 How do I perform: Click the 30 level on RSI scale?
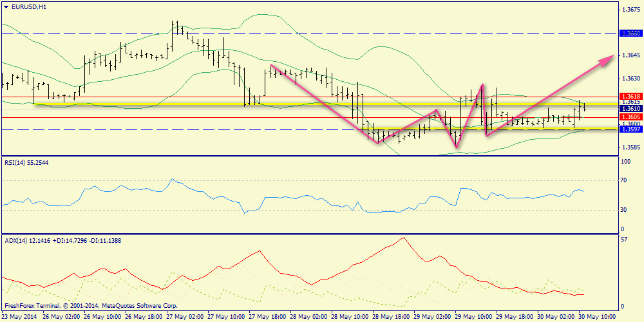tap(625, 210)
